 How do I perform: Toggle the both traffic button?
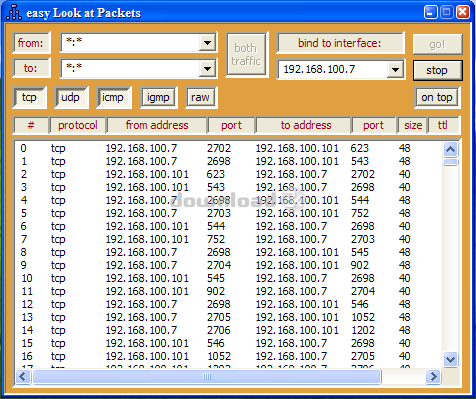246,54
